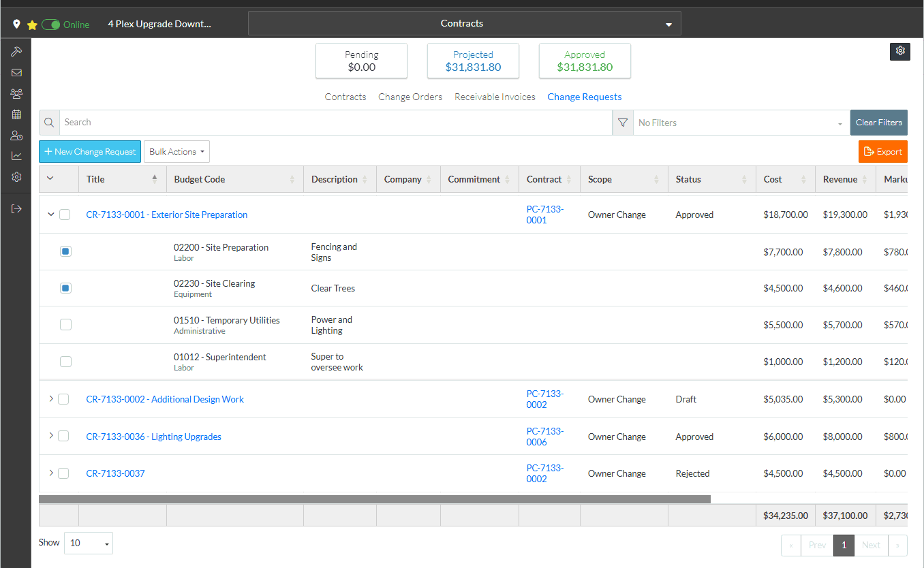Sort by Company column arrows
This screenshot has width=924, height=568.
pyautogui.click(x=429, y=179)
